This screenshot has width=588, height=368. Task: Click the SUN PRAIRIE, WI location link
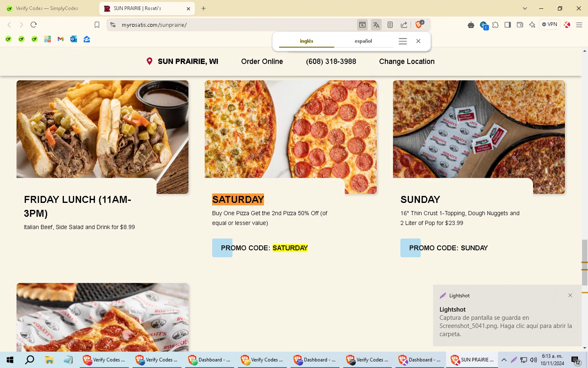click(182, 61)
